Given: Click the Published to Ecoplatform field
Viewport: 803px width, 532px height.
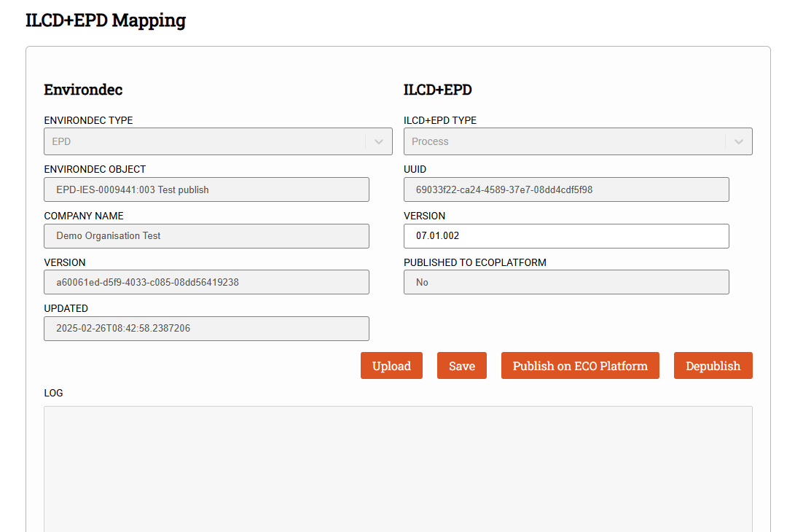Looking at the screenshot, I should tap(566, 282).
